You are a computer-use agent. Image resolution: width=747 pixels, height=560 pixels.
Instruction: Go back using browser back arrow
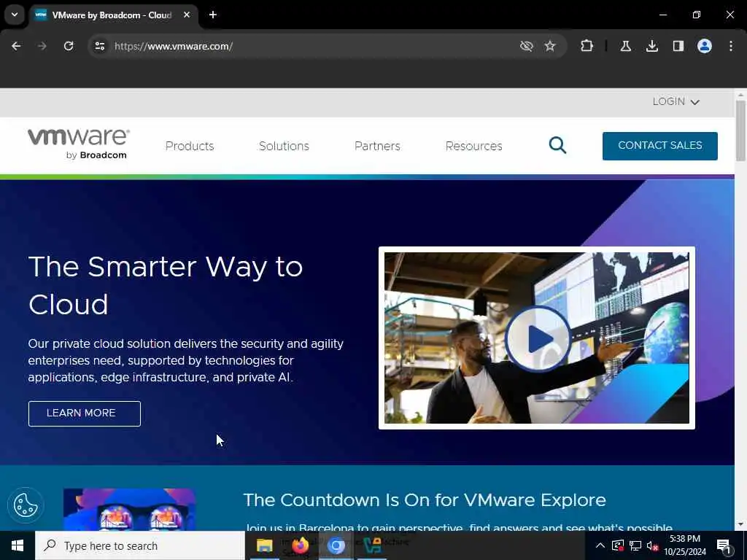point(16,46)
